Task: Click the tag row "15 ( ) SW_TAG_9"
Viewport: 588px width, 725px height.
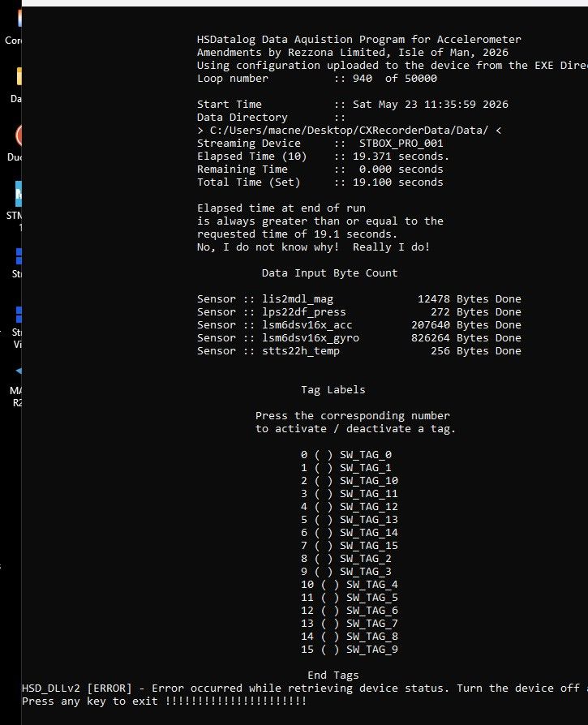Action: (x=350, y=649)
